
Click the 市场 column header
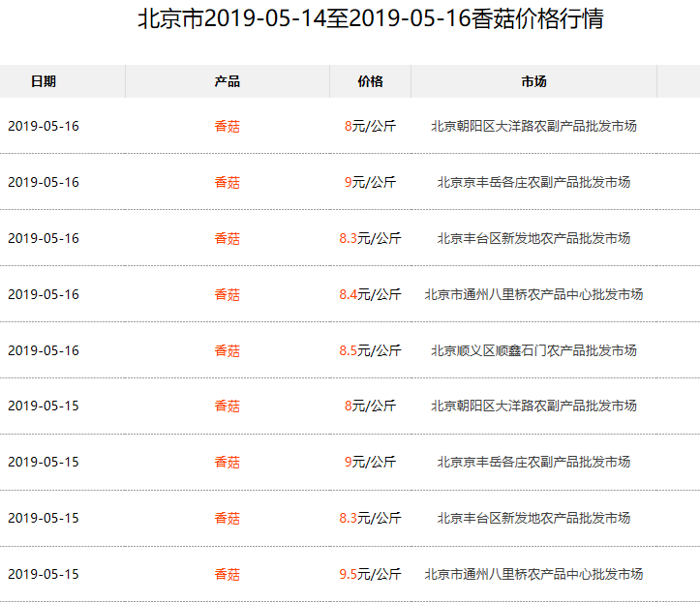click(x=533, y=81)
